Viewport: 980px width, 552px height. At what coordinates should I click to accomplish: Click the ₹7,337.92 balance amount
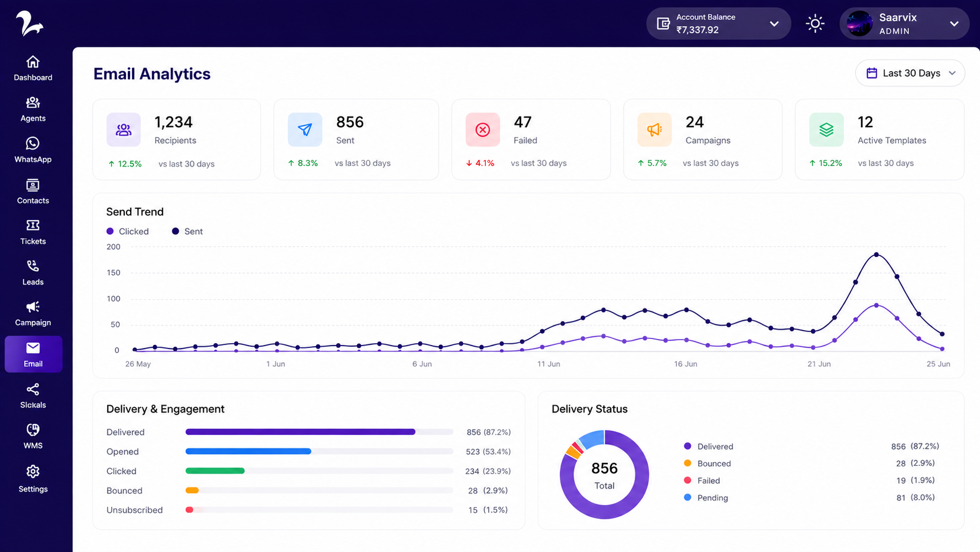697,30
